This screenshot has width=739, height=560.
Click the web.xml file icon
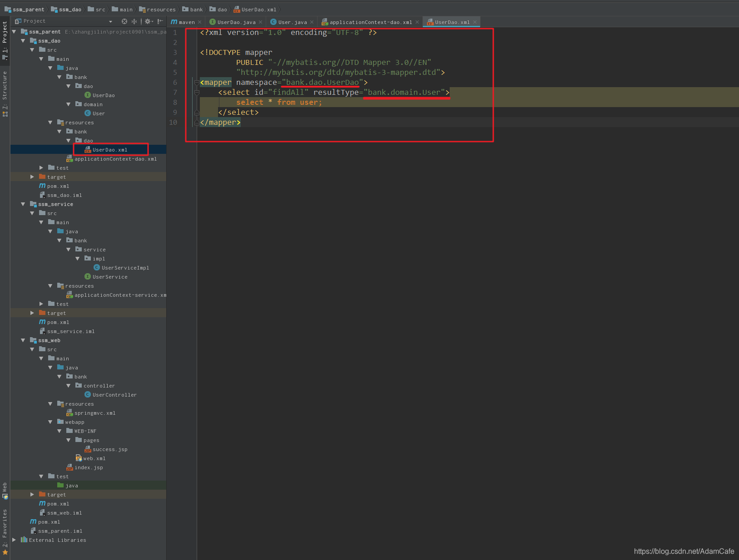pos(79,458)
